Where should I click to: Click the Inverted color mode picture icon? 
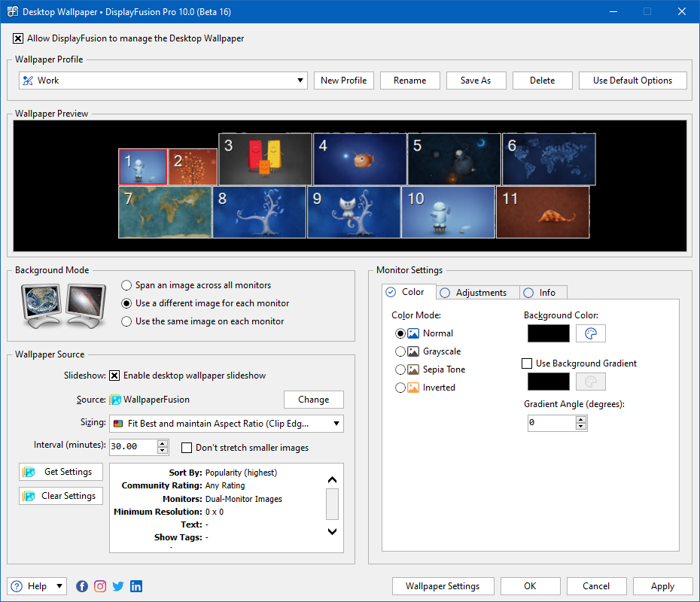click(413, 388)
